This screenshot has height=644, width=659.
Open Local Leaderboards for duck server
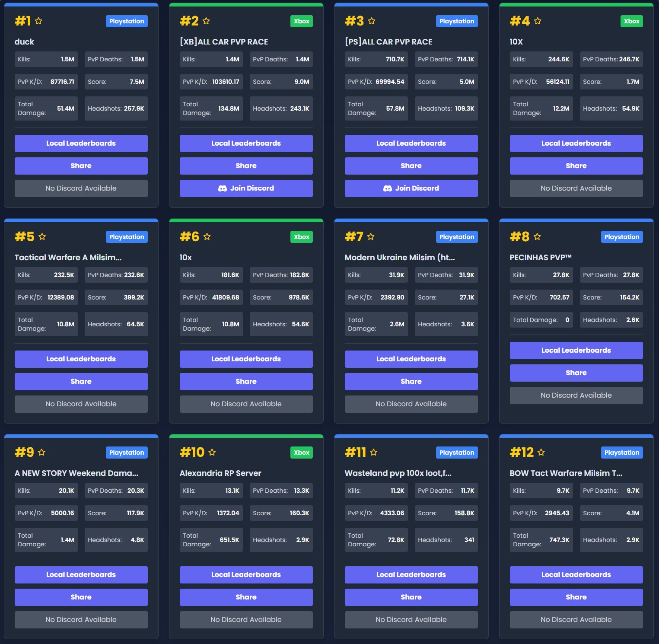[x=81, y=143]
